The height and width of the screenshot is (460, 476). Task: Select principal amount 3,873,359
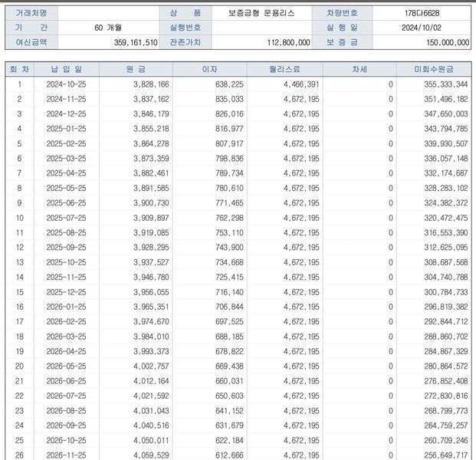[151, 158]
